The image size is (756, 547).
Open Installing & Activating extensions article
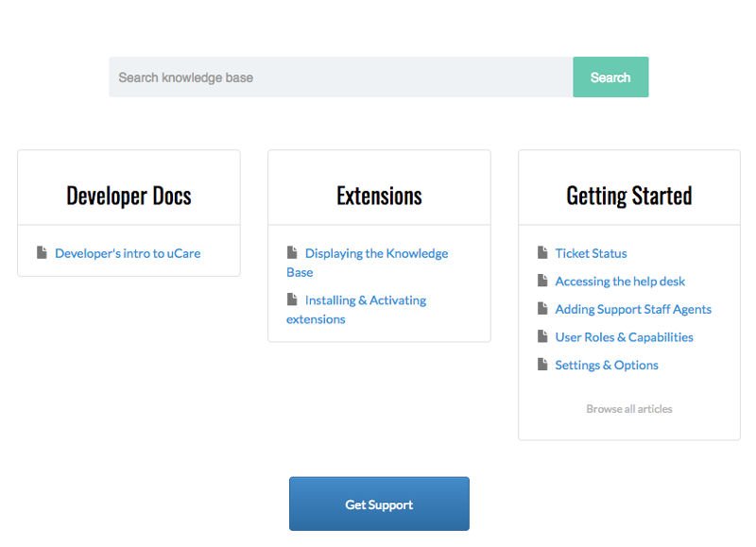click(365, 300)
